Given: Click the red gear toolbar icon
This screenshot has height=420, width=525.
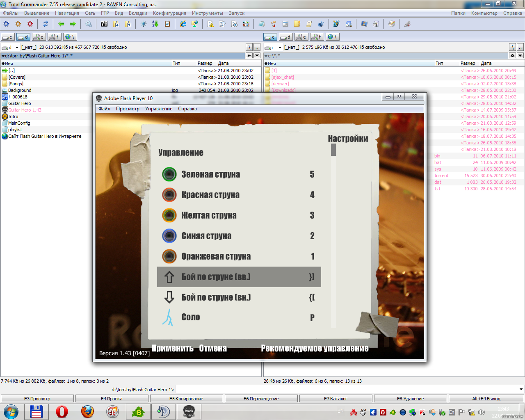Looking at the screenshot, I should [x=30, y=24].
